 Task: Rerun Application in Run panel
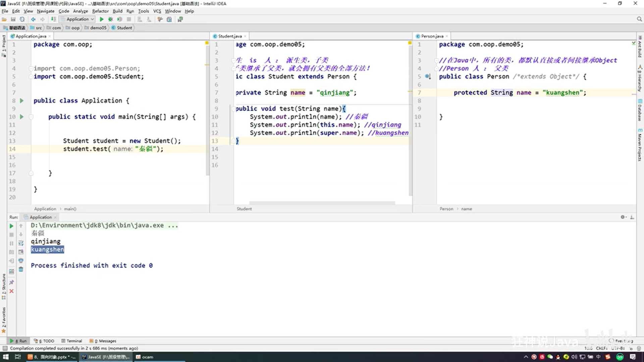(x=11, y=226)
